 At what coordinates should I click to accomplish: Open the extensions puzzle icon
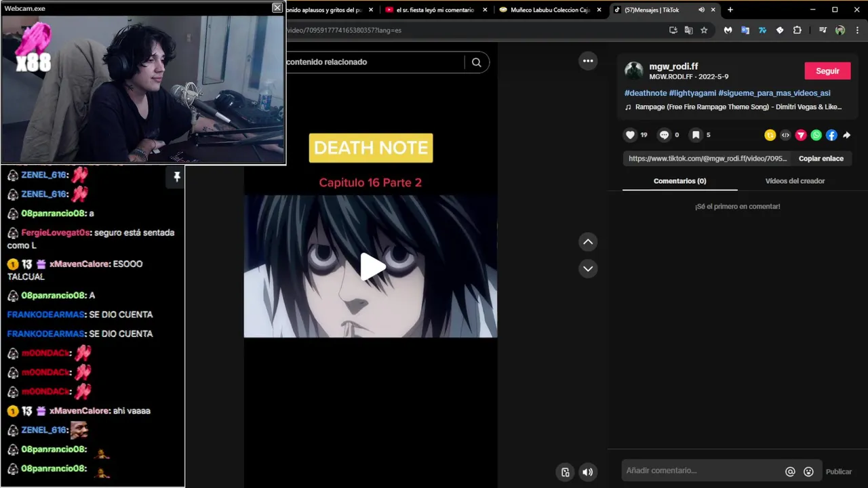coord(797,30)
